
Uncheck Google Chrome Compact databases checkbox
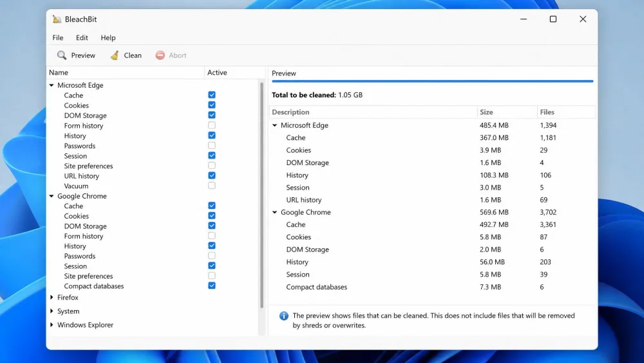(211, 285)
